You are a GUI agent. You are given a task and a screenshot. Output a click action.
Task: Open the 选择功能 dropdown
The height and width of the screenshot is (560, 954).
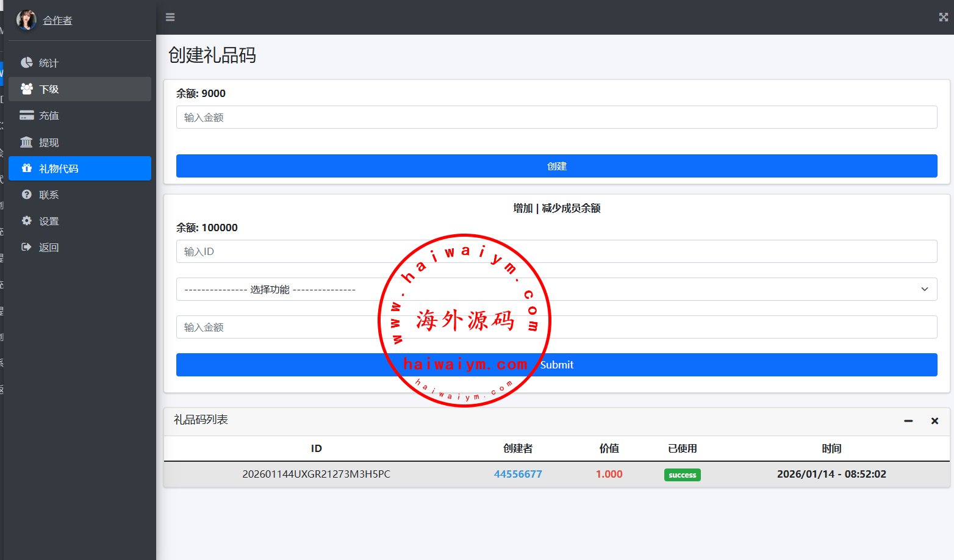click(556, 289)
